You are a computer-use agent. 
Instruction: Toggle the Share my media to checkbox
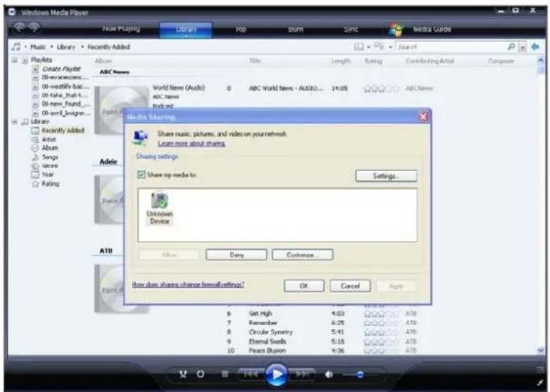coord(141,174)
